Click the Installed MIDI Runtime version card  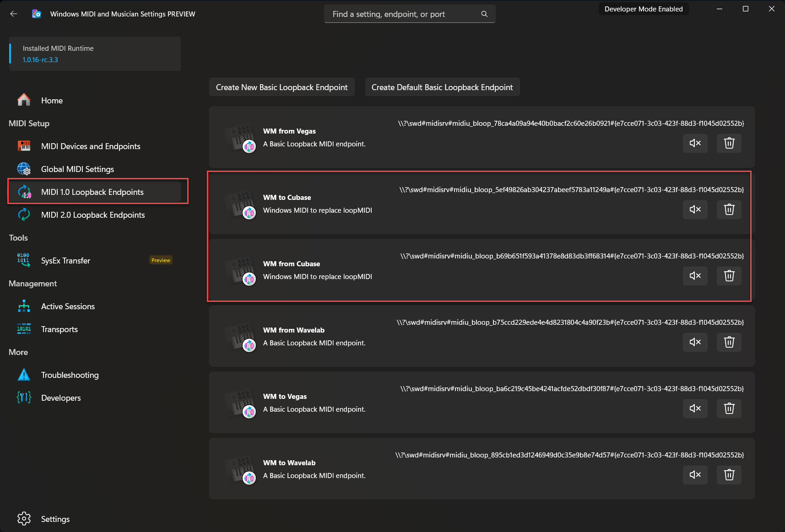tap(95, 54)
